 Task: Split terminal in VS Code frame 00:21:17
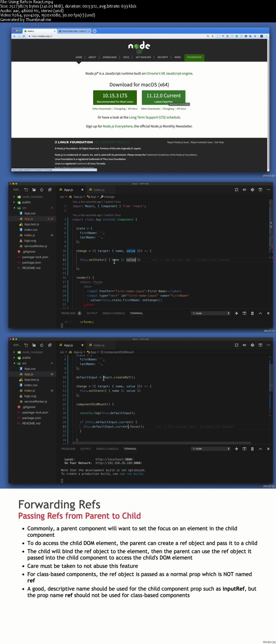tap(244, 313)
